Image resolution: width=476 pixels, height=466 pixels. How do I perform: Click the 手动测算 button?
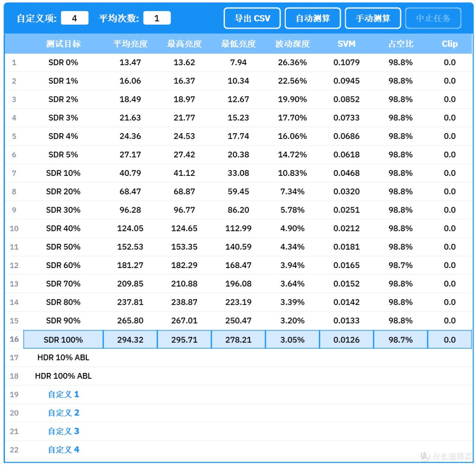tap(373, 18)
